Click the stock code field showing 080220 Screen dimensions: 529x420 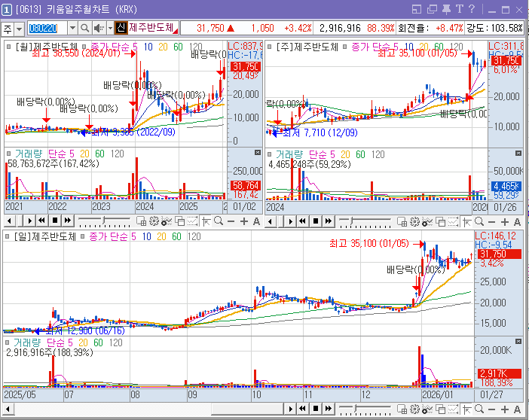tap(47, 29)
